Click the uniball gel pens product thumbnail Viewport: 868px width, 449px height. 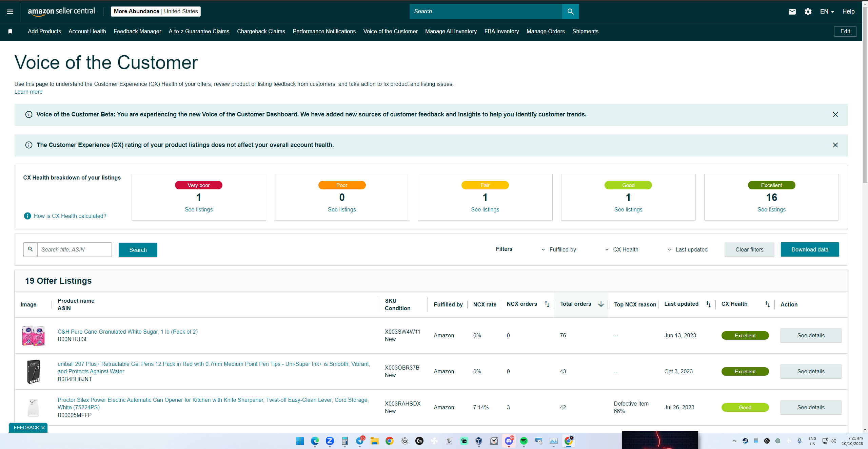coord(33,372)
